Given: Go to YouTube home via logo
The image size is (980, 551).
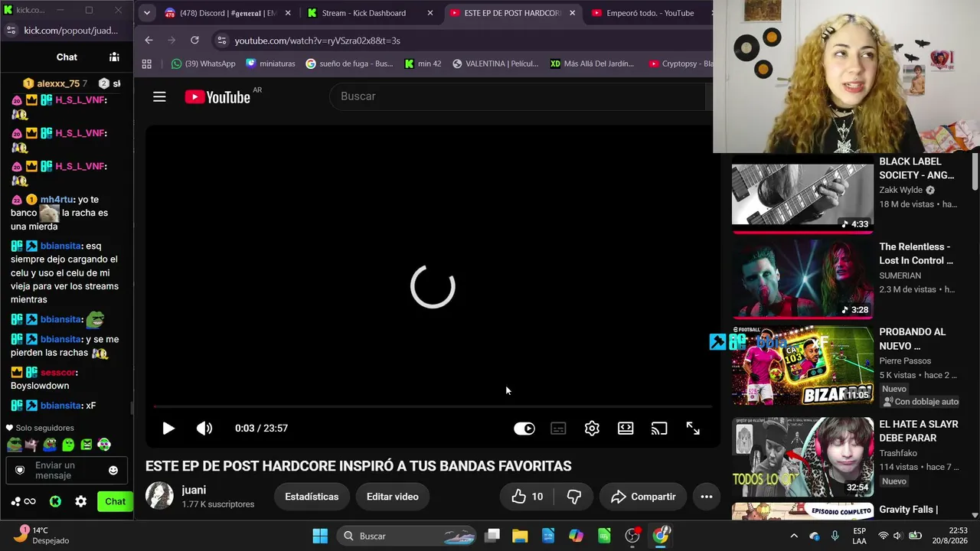Looking at the screenshot, I should [x=217, y=97].
